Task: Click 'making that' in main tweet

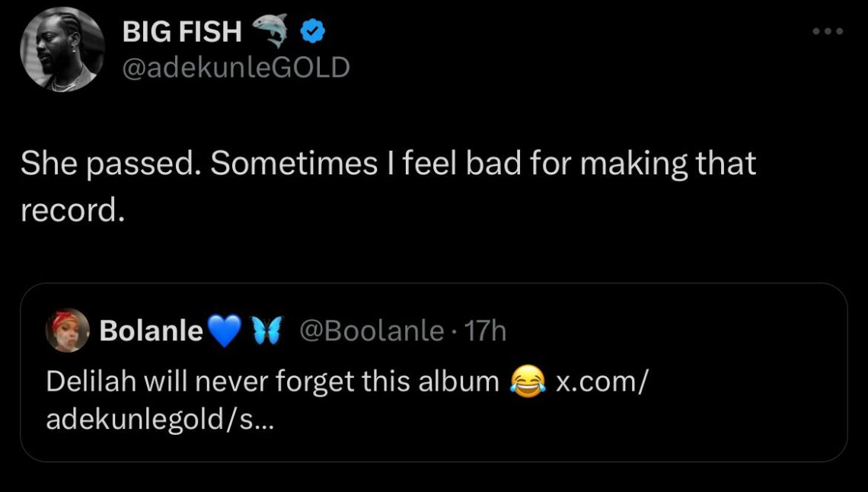Action: click(x=669, y=164)
